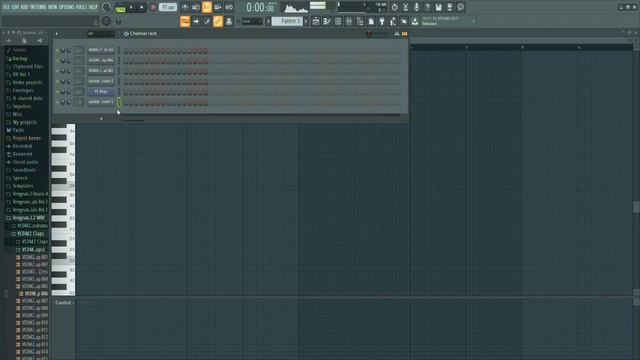
Task: Collapse the VEDM2 Claps folder
Action: pyautogui.click(x=30, y=234)
